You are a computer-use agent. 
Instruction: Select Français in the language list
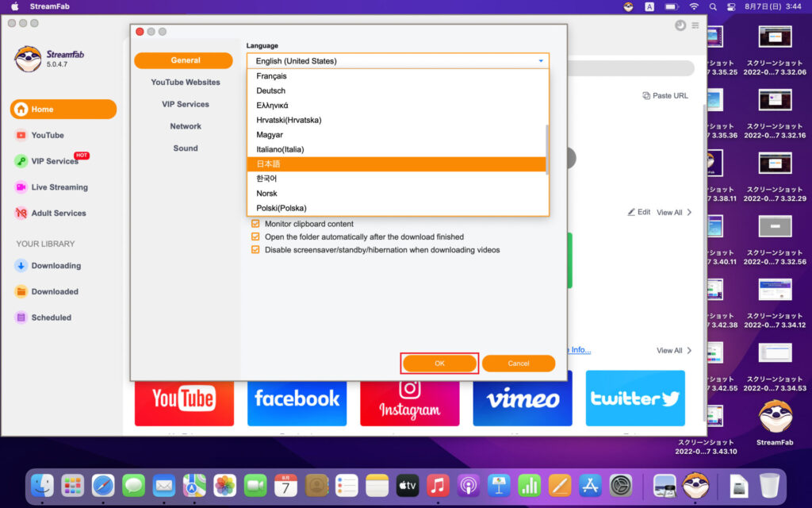[397, 76]
